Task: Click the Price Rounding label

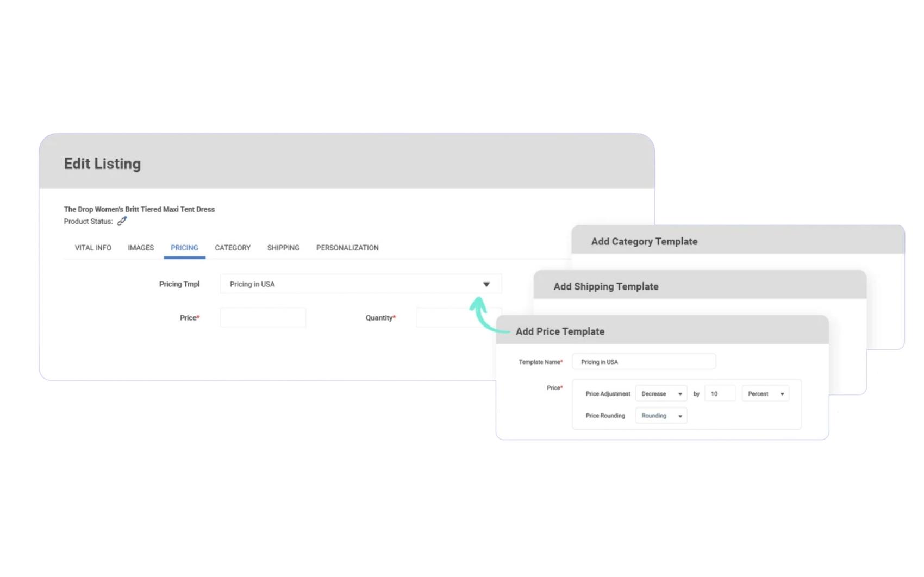Action: [x=605, y=416]
